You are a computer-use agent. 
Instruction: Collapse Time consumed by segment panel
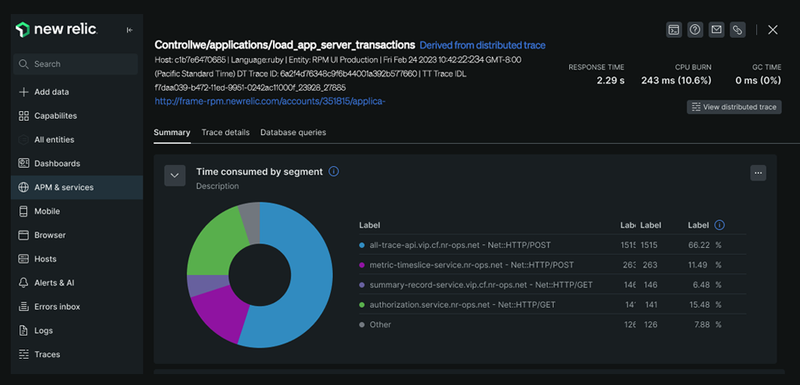point(175,175)
